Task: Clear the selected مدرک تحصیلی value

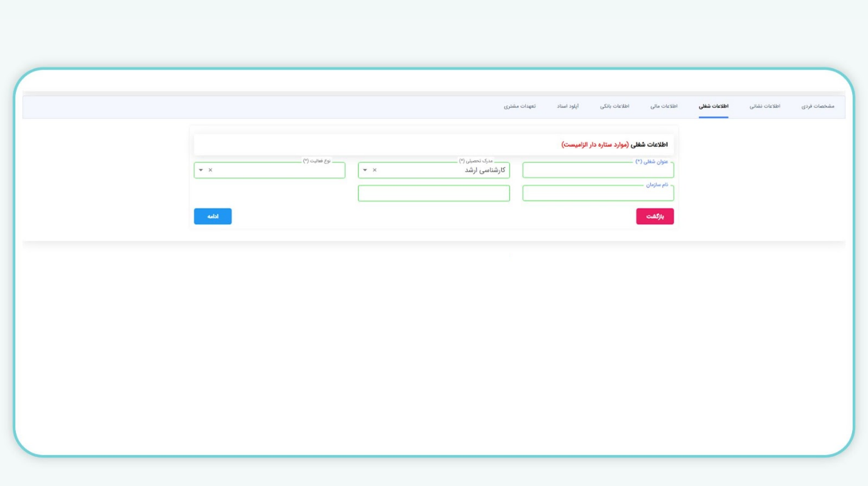Action: coord(375,170)
